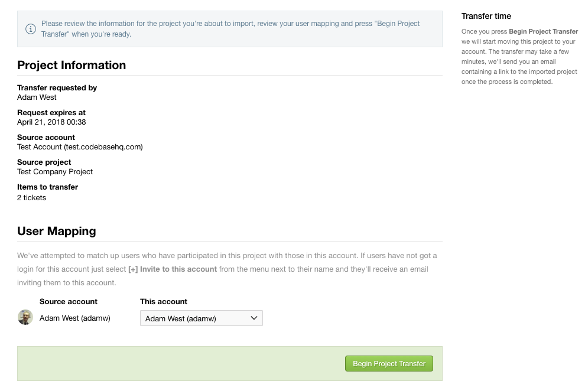Click the source user name Adam West (adamw)
The width and height of the screenshot is (588, 391).
pyautogui.click(x=75, y=318)
